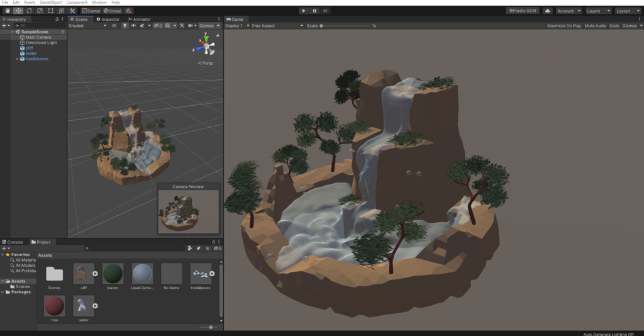Toggle scene grid visibility icon
This screenshot has height=336, width=644.
(x=167, y=25)
